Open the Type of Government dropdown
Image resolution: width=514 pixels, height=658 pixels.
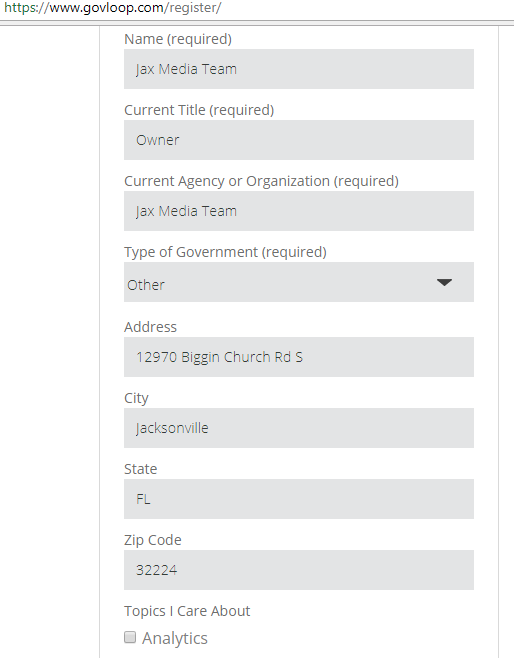point(299,282)
